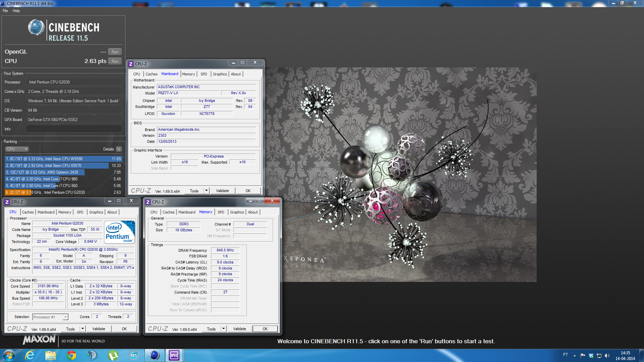Click the MAXON logo

(x=39, y=340)
